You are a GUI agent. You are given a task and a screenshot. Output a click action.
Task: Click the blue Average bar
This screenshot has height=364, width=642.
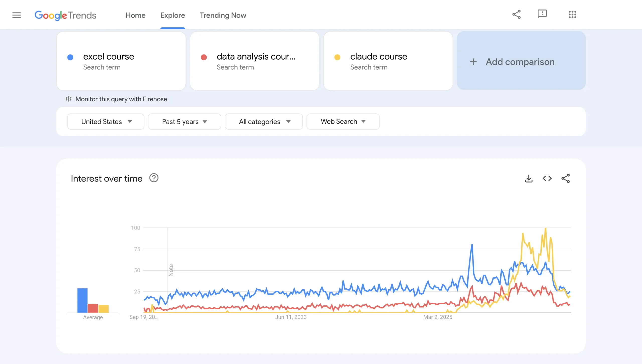pyautogui.click(x=82, y=300)
